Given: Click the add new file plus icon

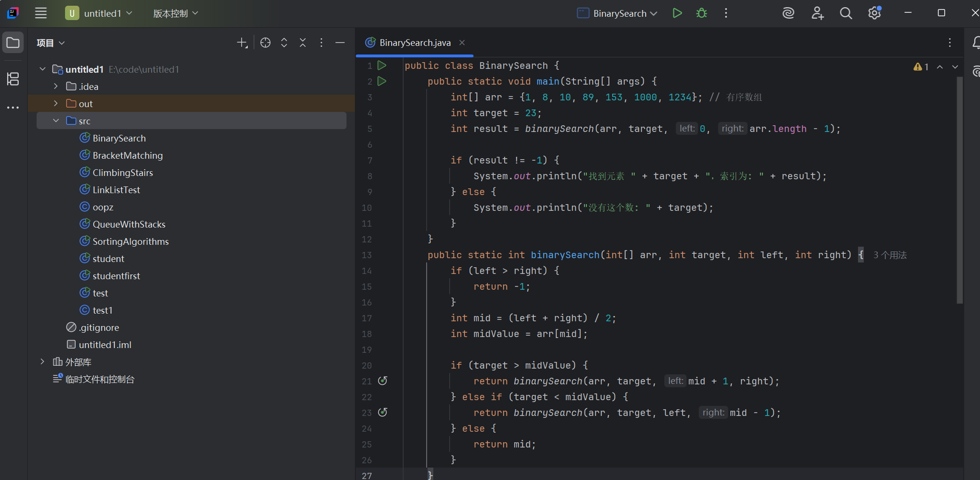Looking at the screenshot, I should (242, 43).
